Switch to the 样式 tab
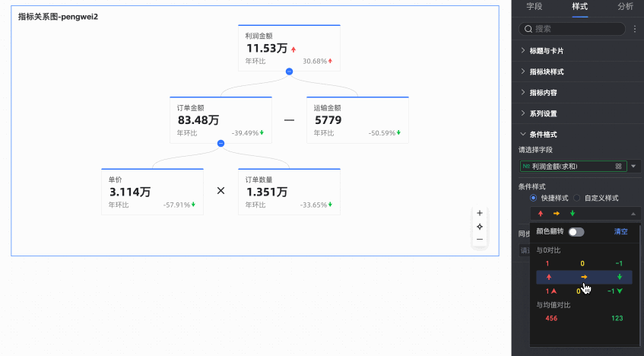Image resolution: width=644 pixels, height=356 pixels. click(x=579, y=7)
